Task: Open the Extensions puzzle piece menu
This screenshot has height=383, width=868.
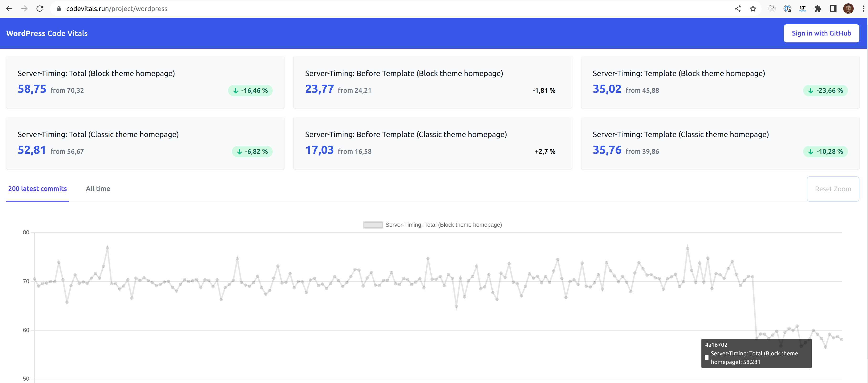Action: click(818, 9)
